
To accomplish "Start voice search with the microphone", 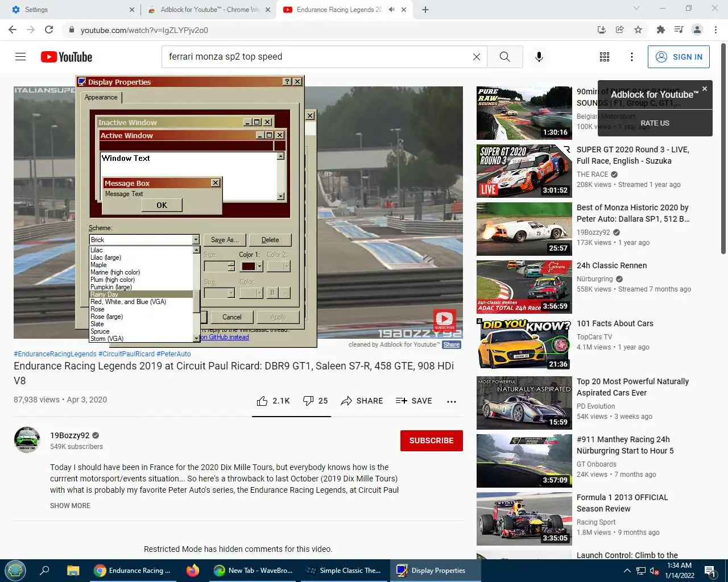I will pos(539,57).
